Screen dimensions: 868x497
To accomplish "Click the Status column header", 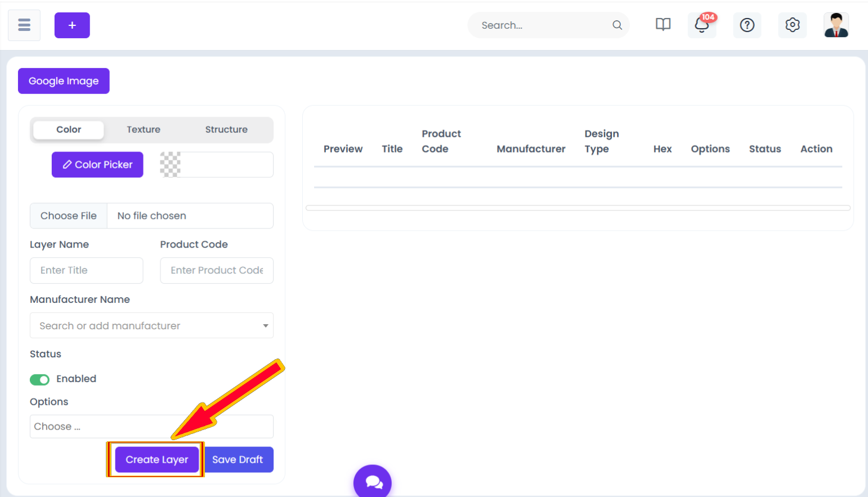I will 765,149.
